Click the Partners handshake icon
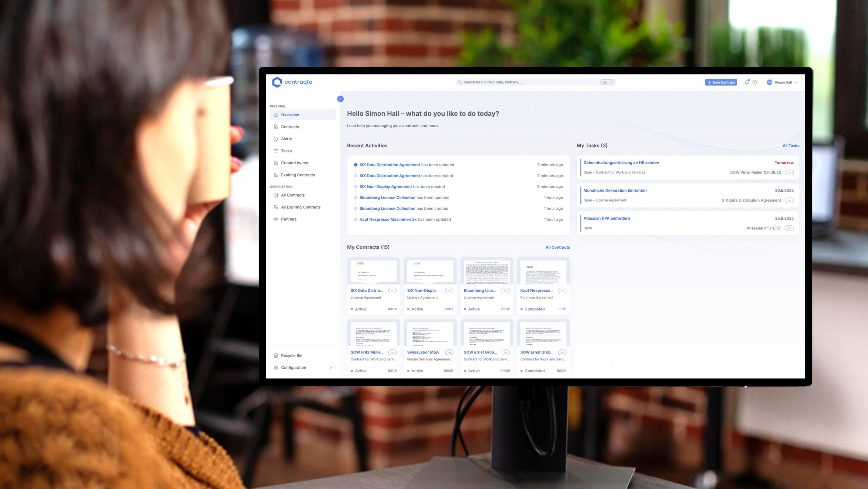The width and height of the screenshot is (868, 489). tap(275, 219)
